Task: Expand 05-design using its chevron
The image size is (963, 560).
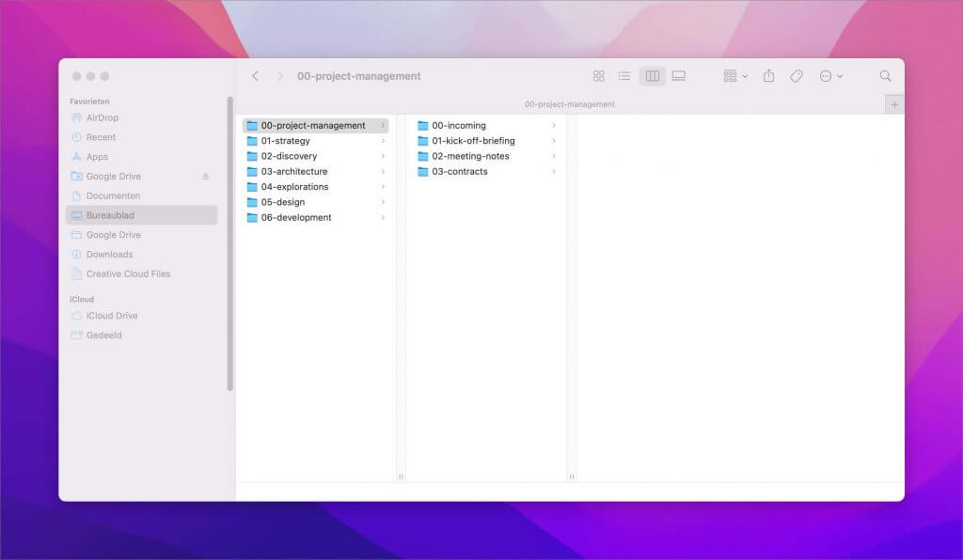Action: (383, 202)
